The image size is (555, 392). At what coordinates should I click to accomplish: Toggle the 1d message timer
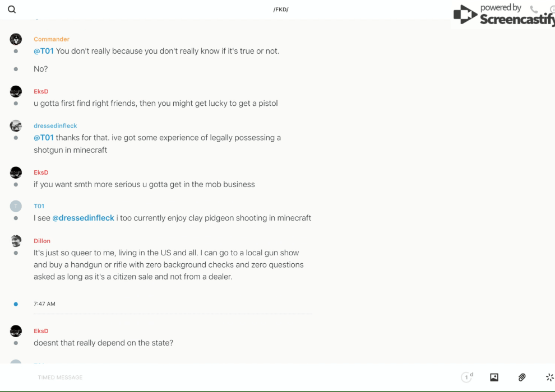click(x=467, y=377)
